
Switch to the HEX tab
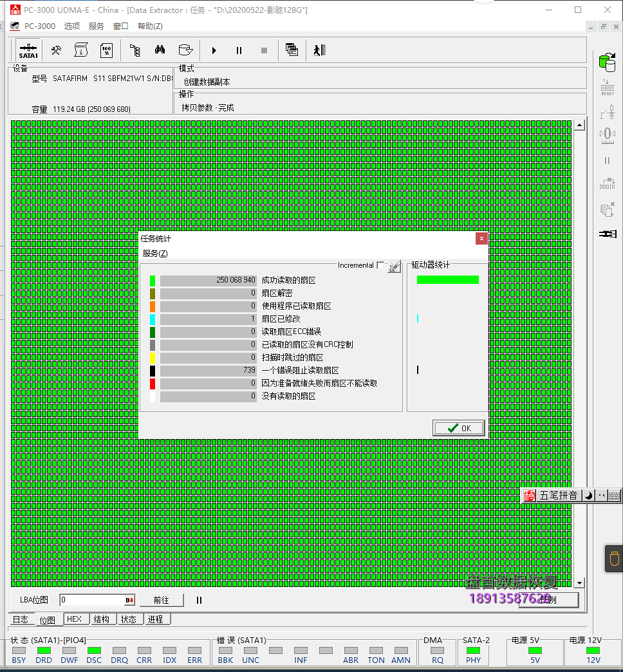click(75, 619)
